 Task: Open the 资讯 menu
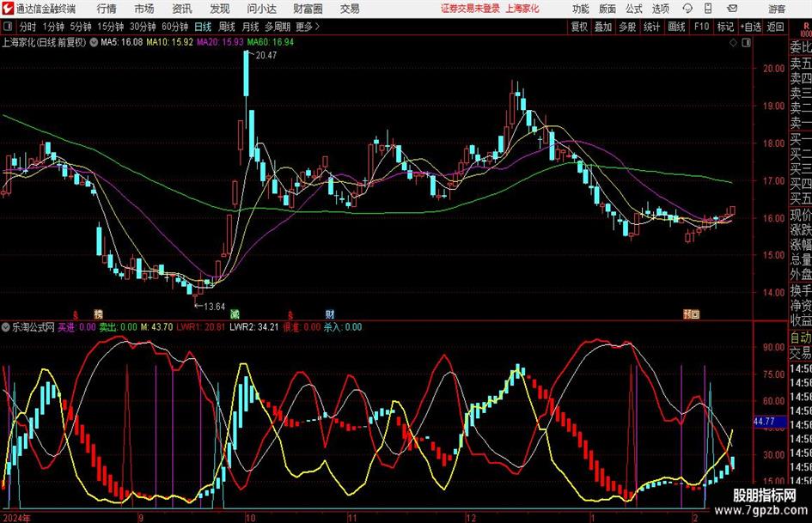182,9
